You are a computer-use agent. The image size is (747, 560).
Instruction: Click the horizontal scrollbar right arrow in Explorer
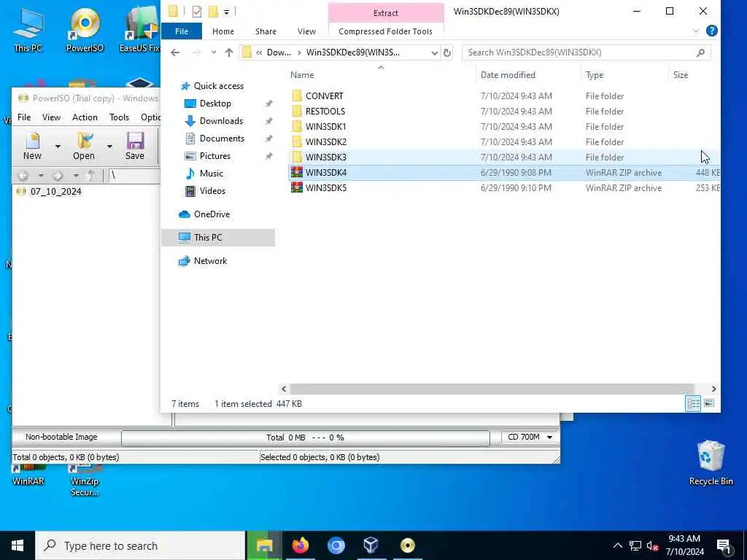(713, 389)
